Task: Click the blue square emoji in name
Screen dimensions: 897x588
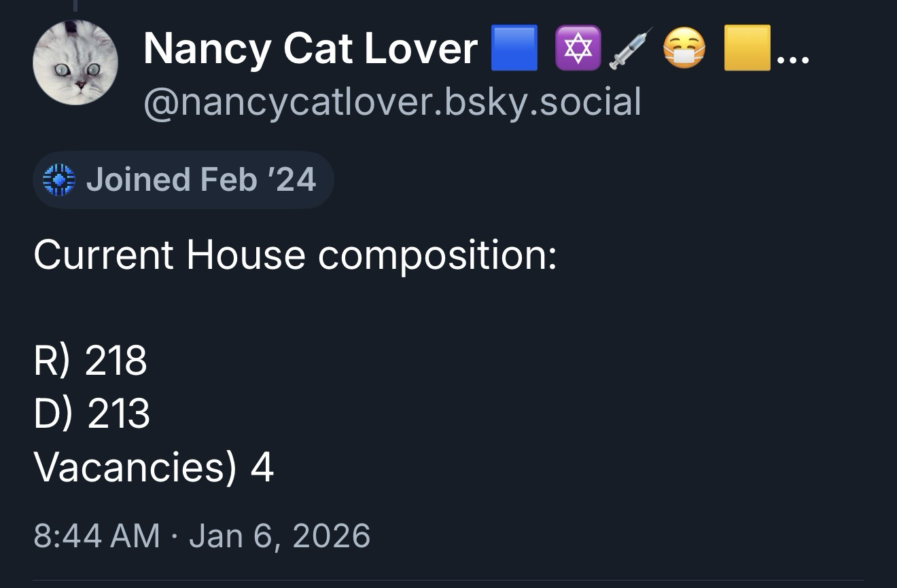Action: pyautogui.click(x=514, y=48)
